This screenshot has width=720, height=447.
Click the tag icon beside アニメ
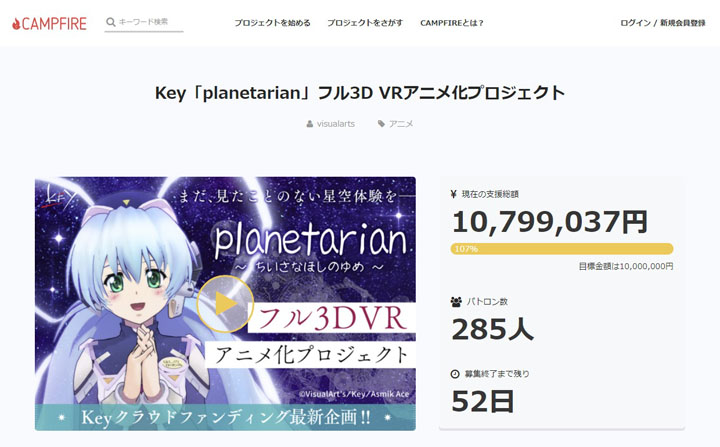pyautogui.click(x=381, y=124)
